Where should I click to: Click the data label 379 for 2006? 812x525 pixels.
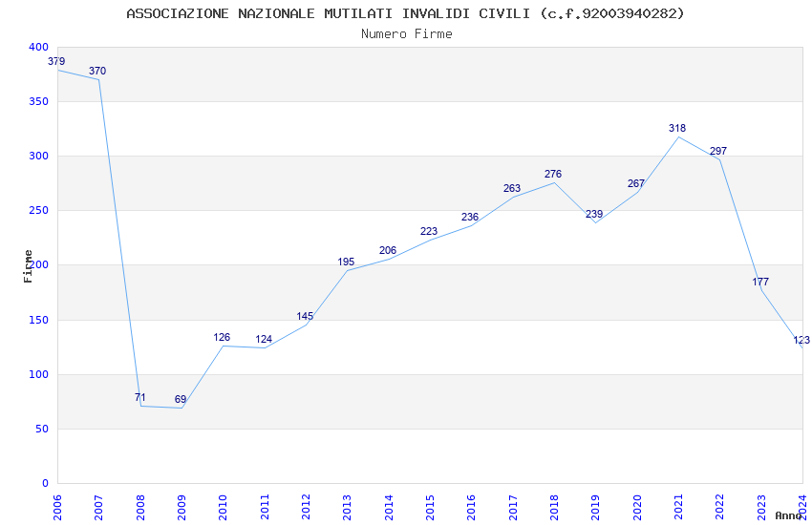[56, 61]
